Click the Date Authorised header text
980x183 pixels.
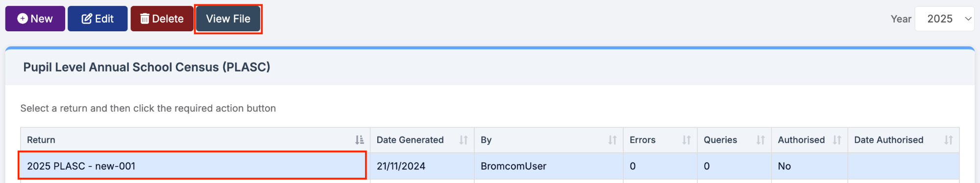(x=889, y=140)
